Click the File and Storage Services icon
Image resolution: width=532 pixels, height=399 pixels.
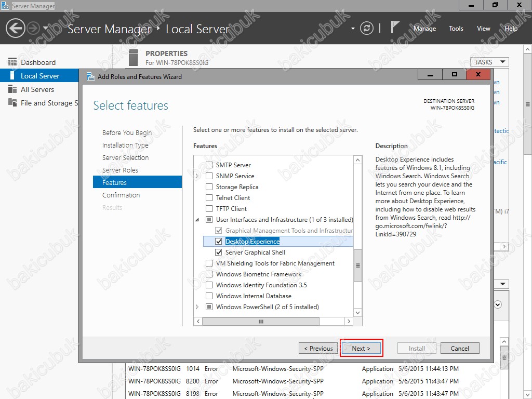12,102
